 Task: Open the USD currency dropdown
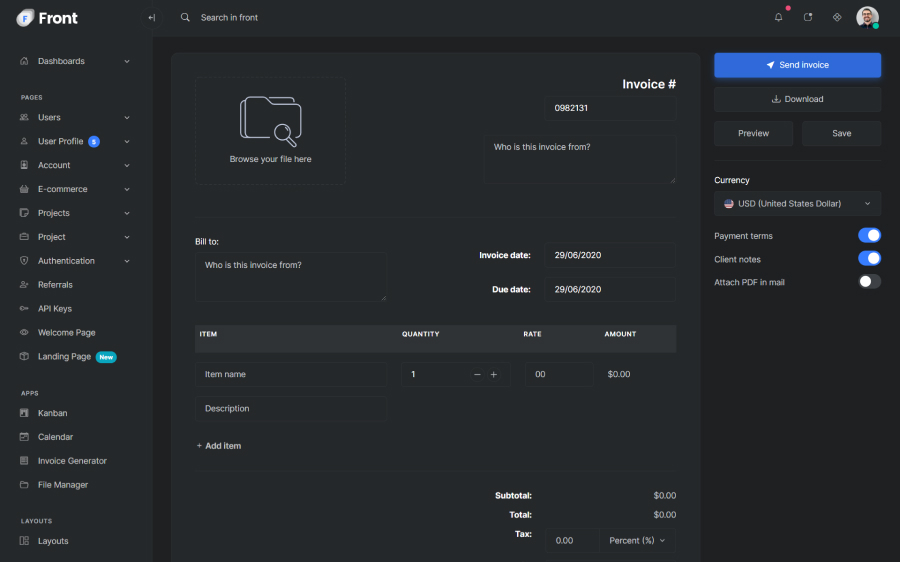tap(797, 204)
